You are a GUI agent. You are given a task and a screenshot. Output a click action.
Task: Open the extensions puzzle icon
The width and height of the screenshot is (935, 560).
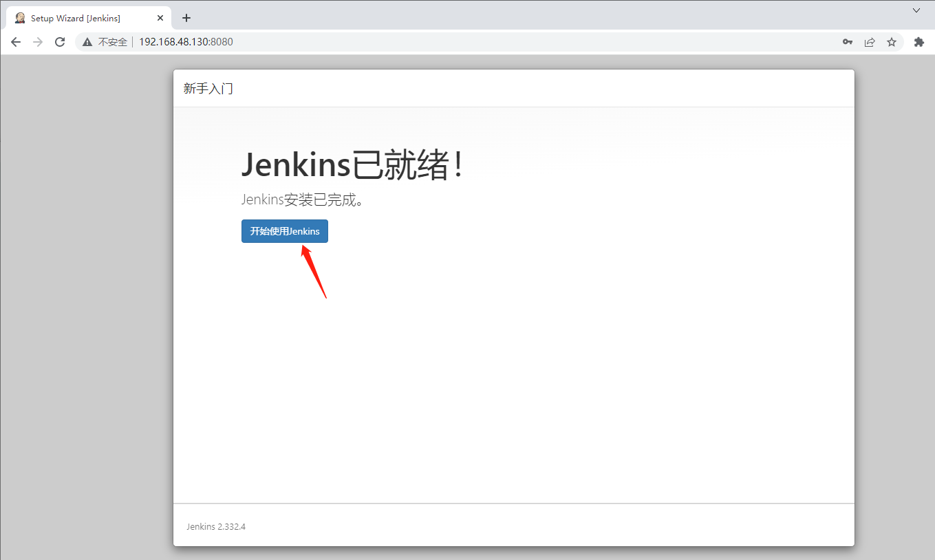pyautogui.click(x=918, y=42)
